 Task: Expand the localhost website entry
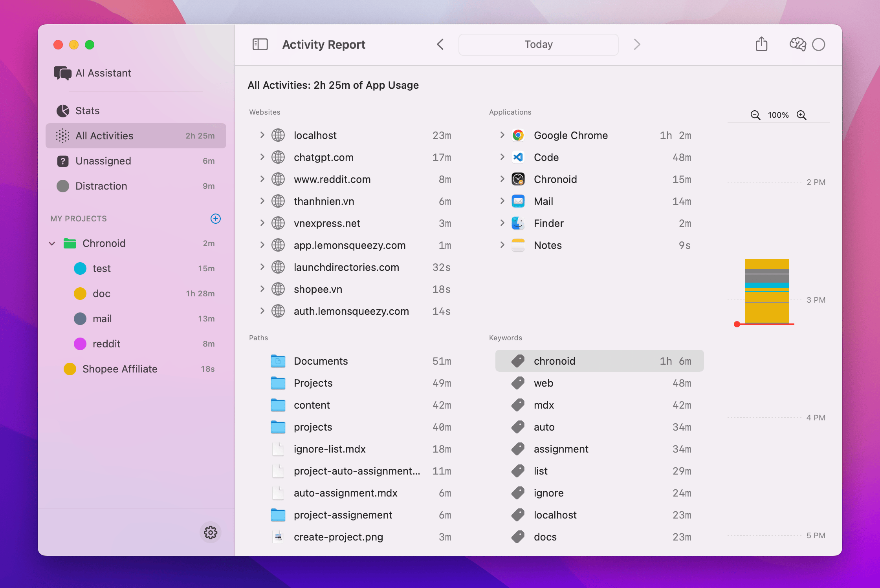pos(262,135)
